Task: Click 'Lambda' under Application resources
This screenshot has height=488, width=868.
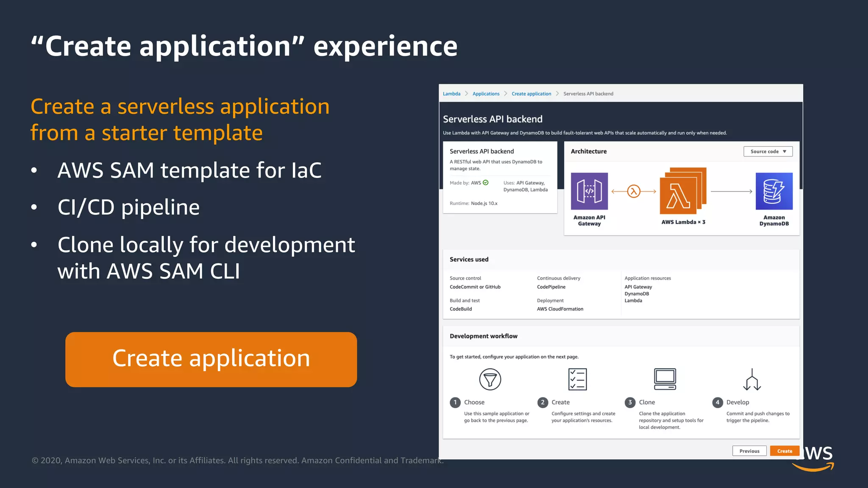Action: tap(633, 300)
